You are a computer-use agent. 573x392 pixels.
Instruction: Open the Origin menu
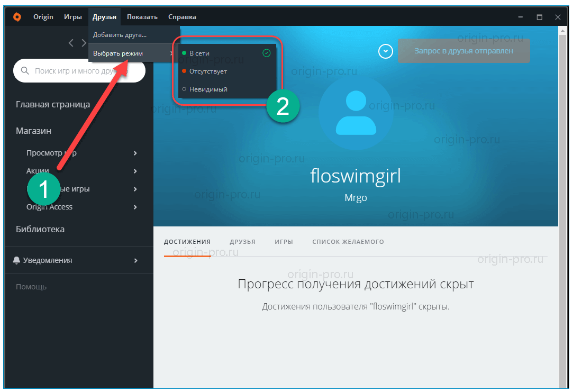(x=43, y=17)
